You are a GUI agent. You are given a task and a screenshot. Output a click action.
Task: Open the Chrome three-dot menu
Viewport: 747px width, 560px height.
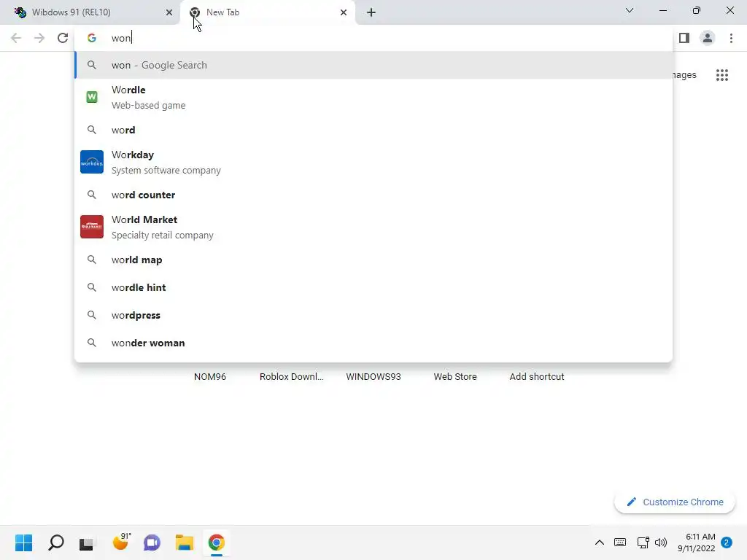pyautogui.click(x=731, y=38)
